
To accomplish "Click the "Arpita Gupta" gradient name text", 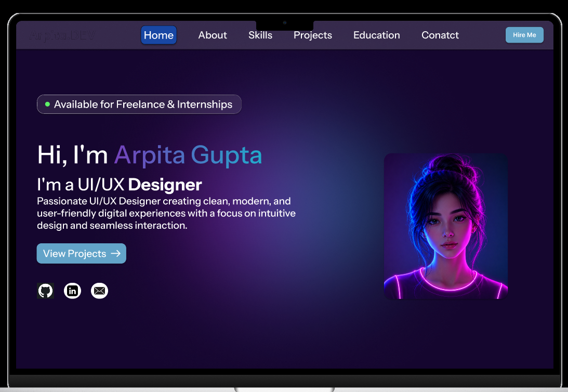I will [x=188, y=155].
